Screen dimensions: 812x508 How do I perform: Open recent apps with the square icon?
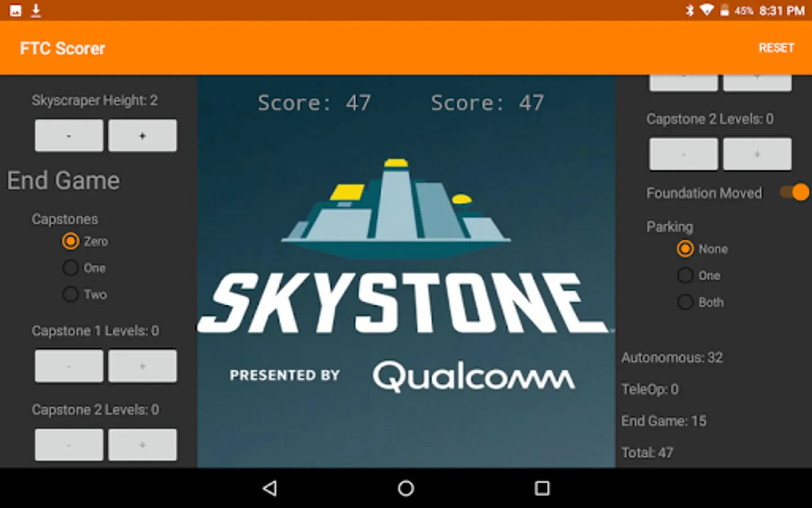542,488
